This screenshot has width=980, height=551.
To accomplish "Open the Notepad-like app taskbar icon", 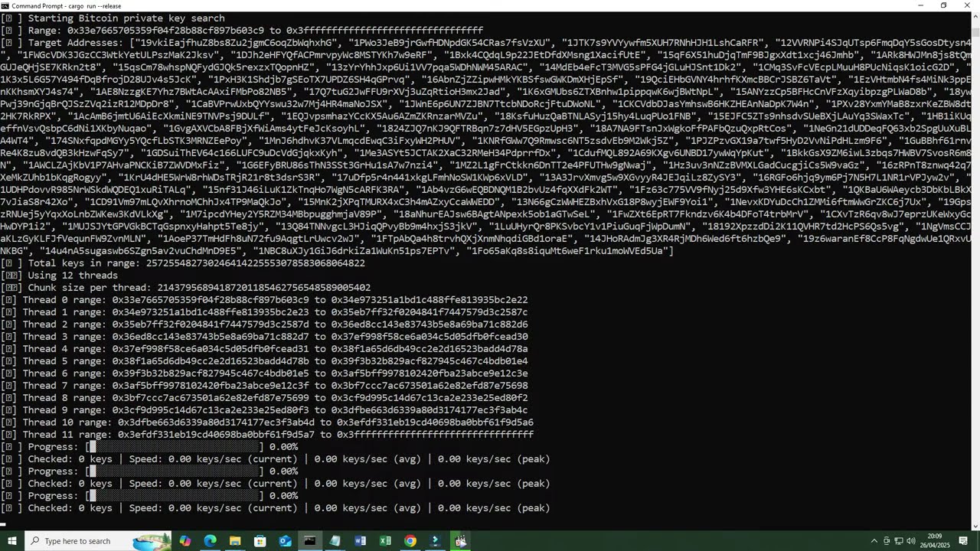I will [x=335, y=541].
